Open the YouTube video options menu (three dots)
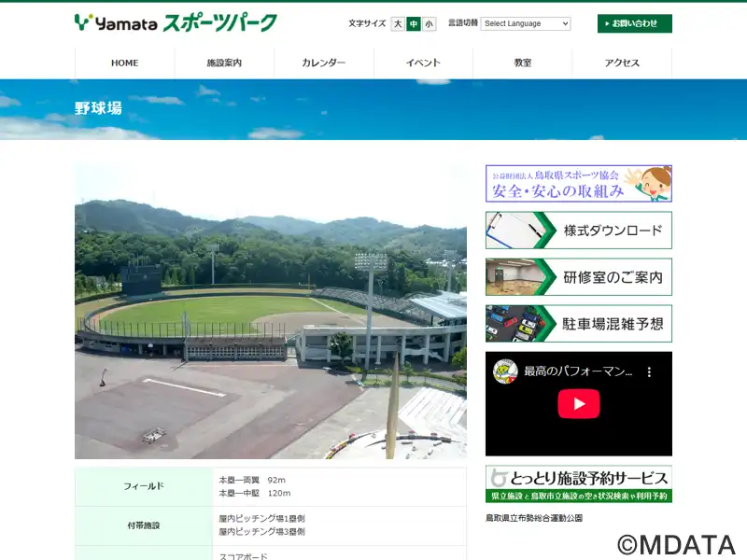This screenshot has height=560, width=747. tap(649, 371)
